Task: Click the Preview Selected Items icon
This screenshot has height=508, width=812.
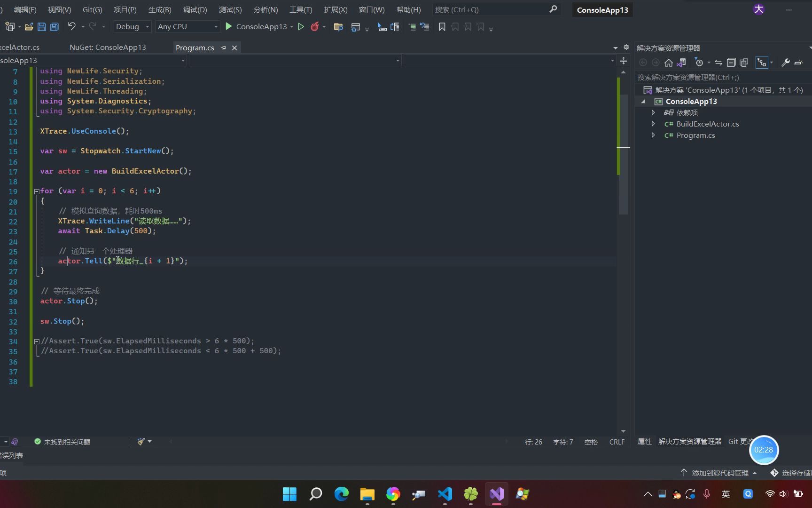Action: click(x=798, y=63)
